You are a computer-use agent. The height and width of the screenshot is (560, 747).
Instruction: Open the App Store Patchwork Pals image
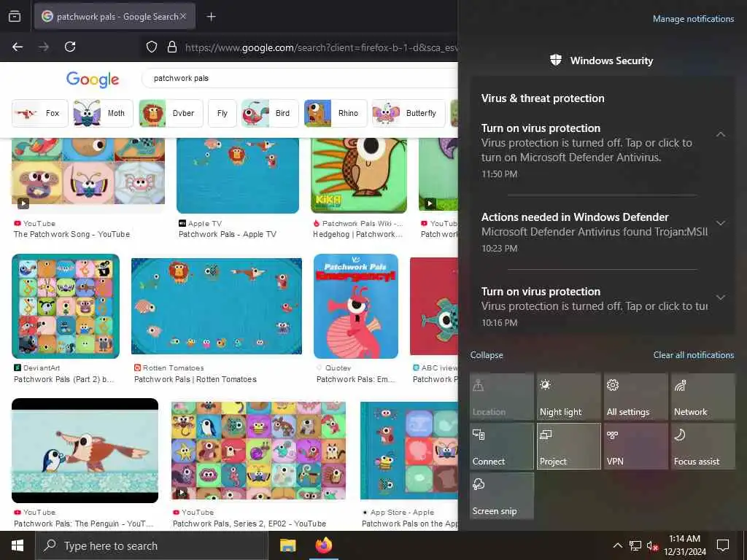pos(409,451)
